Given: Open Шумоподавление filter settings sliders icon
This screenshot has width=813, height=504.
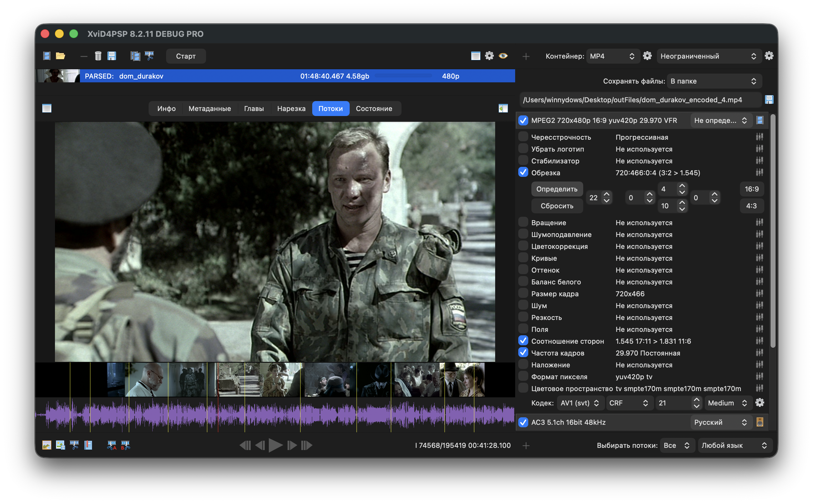Looking at the screenshot, I should 760,234.
